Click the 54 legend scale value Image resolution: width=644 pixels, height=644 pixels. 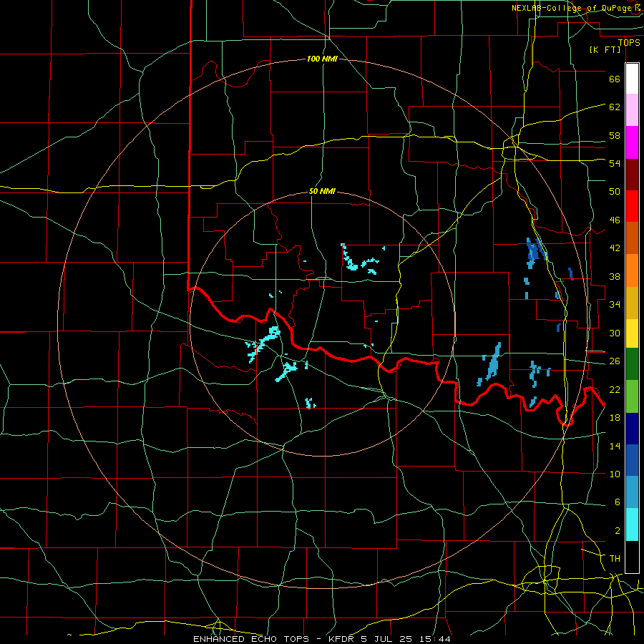click(x=615, y=163)
